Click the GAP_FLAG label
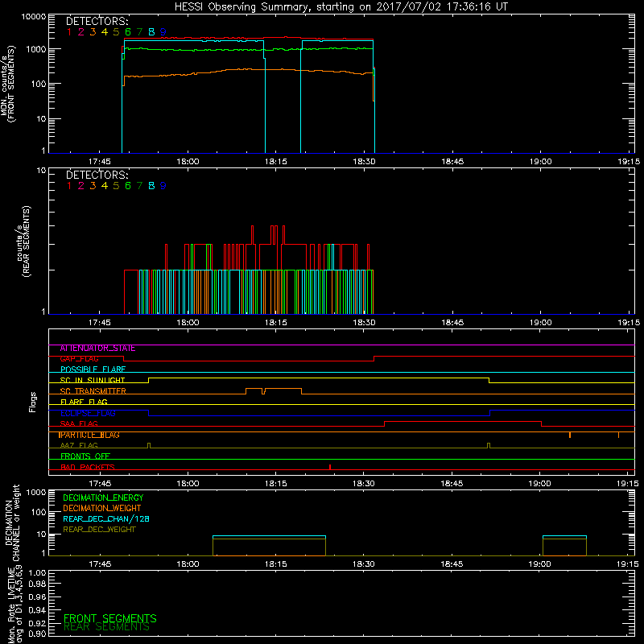The width and height of the screenshot is (644, 644). tap(79, 359)
